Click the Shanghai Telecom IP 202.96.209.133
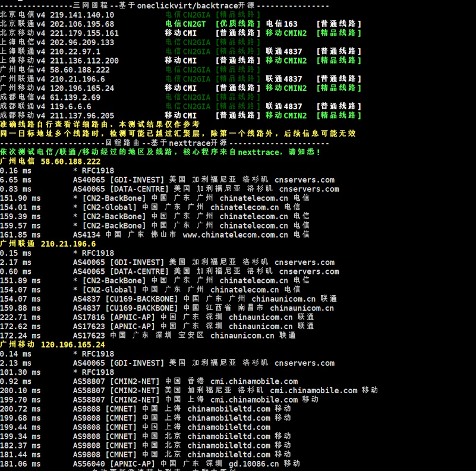 tap(82, 42)
